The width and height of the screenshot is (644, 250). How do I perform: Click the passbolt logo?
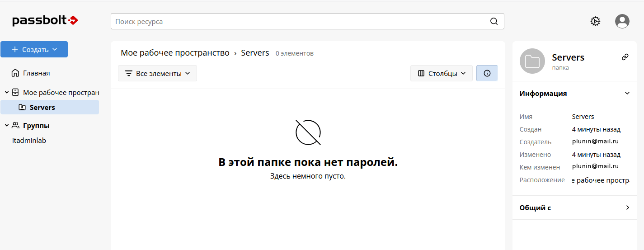pos(45,20)
